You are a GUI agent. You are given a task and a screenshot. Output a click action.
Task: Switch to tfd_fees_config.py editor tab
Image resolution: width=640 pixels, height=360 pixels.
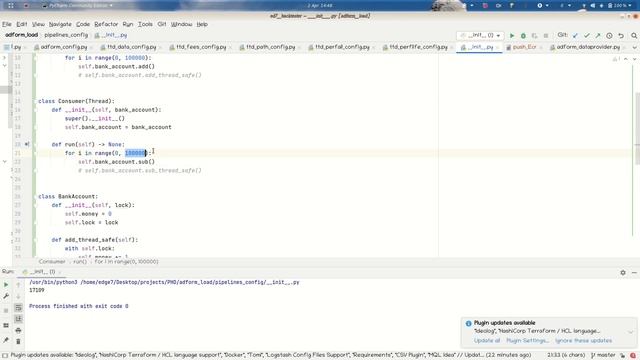pyautogui.click(x=201, y=47)
